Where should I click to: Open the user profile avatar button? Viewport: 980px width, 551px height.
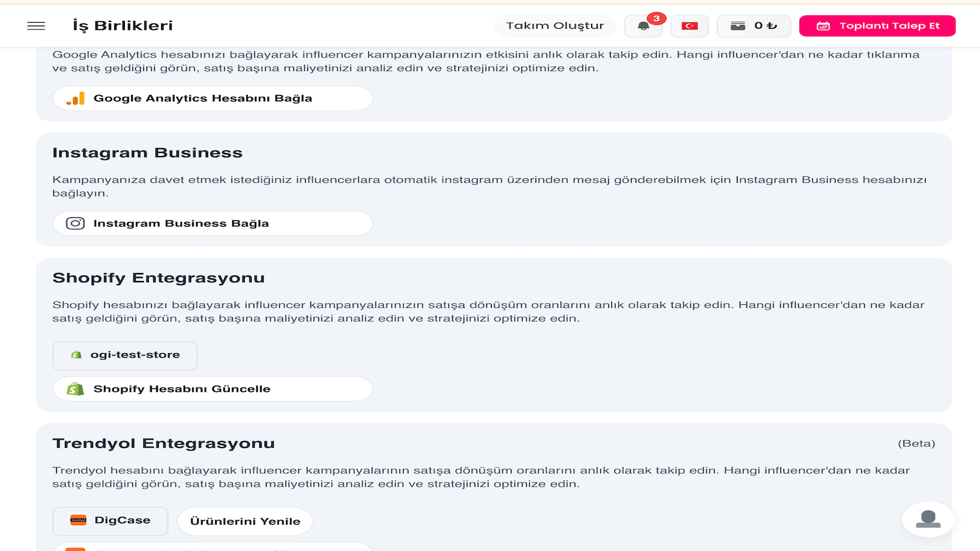click(929, 519)
